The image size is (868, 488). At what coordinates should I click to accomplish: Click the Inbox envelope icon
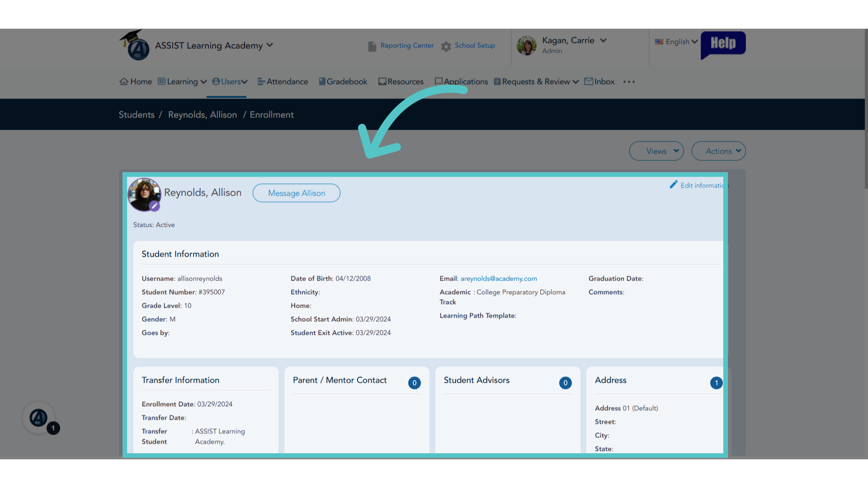[x=589, y=81]
